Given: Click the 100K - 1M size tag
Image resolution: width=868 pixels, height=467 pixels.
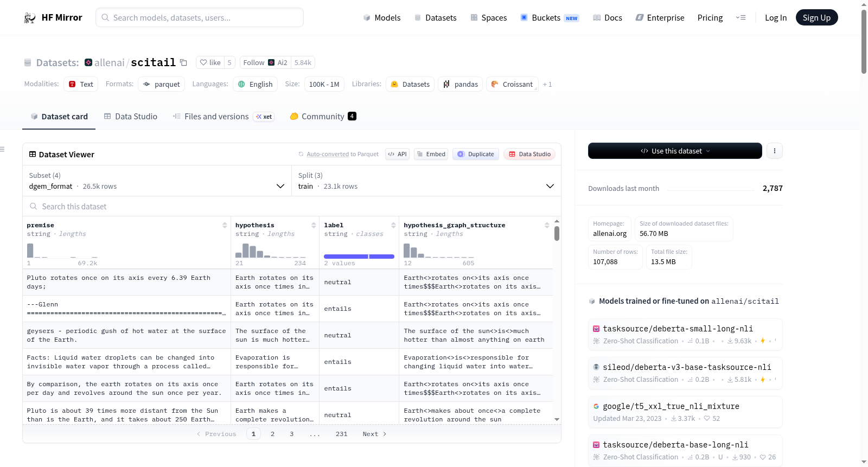Looking at the screenshot, I should (x=324, y=84).
